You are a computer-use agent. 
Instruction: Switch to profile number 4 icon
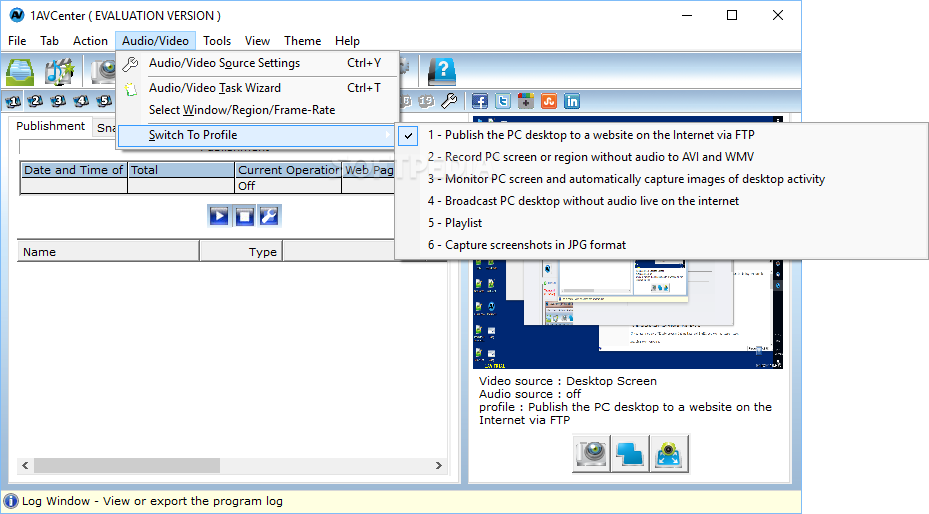(x=81, y=101)
